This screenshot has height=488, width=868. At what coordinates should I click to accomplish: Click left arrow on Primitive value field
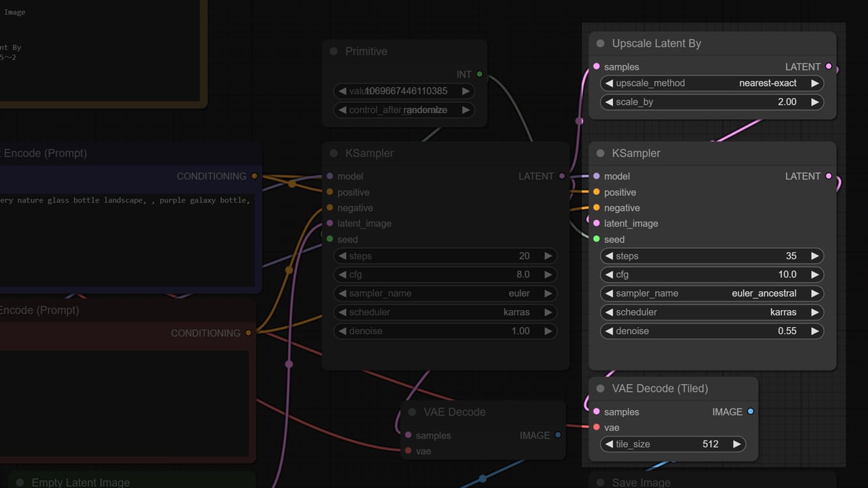[x=343, y=91]
